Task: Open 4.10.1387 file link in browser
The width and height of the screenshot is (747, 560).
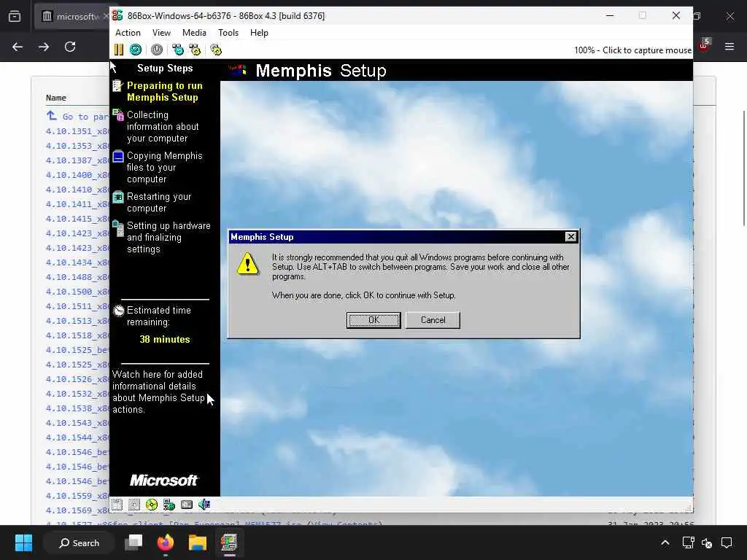Action: (x=77, y=160)
